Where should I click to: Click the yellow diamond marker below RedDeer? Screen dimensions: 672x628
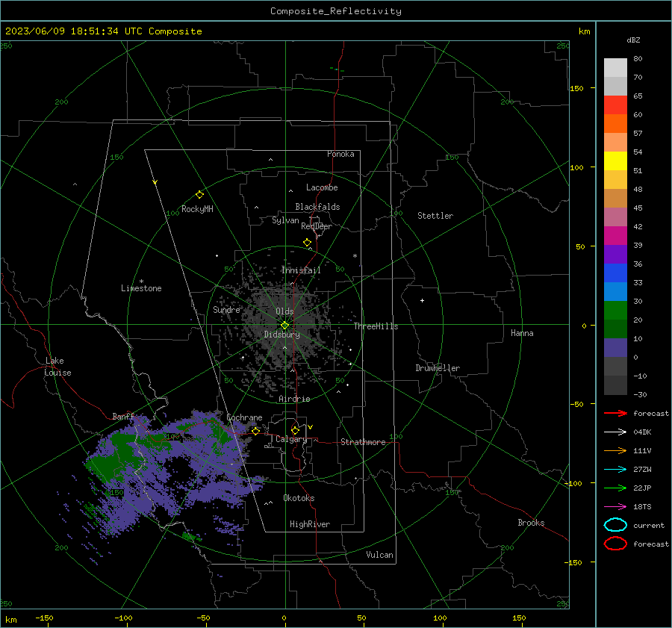point(307,243)
